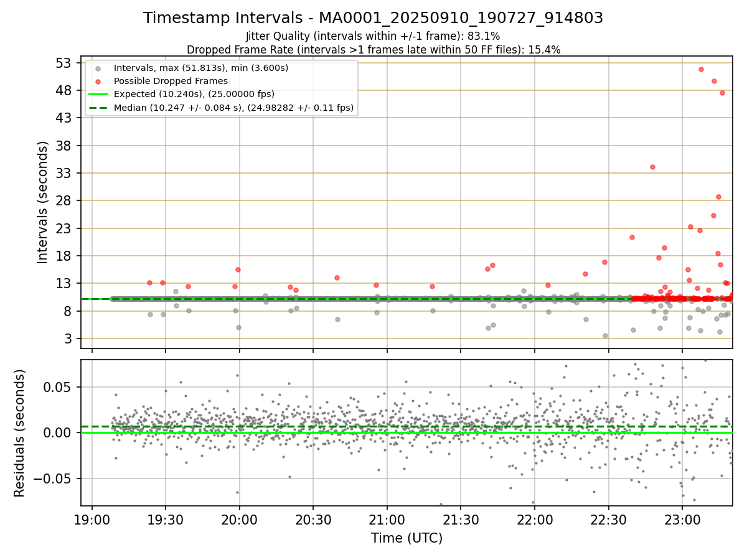
Task: Click legend entry 'Expected (10.240s), (25.00000 fps)'
Action: click(x=194, y=94)
